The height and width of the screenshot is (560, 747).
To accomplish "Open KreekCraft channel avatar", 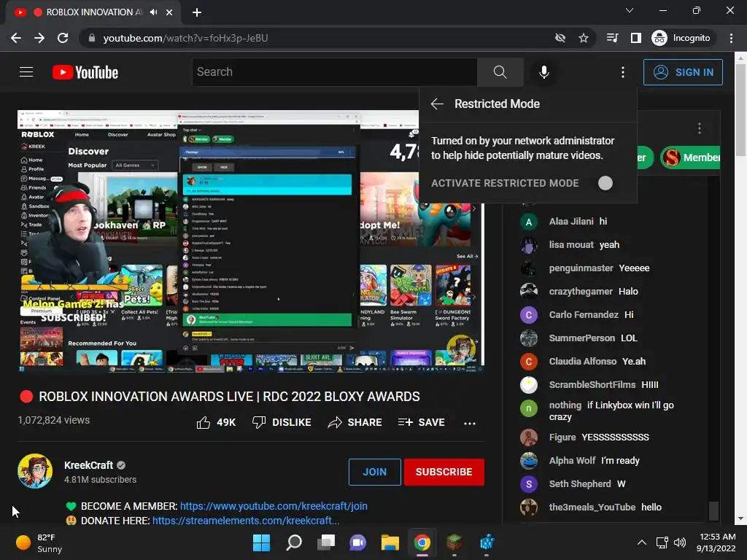I will 35,471.
